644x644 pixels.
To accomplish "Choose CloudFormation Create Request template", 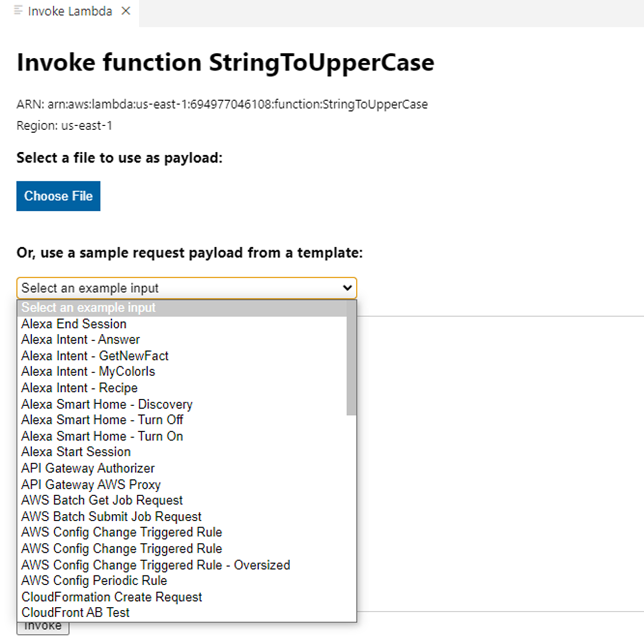I will 182,597.
